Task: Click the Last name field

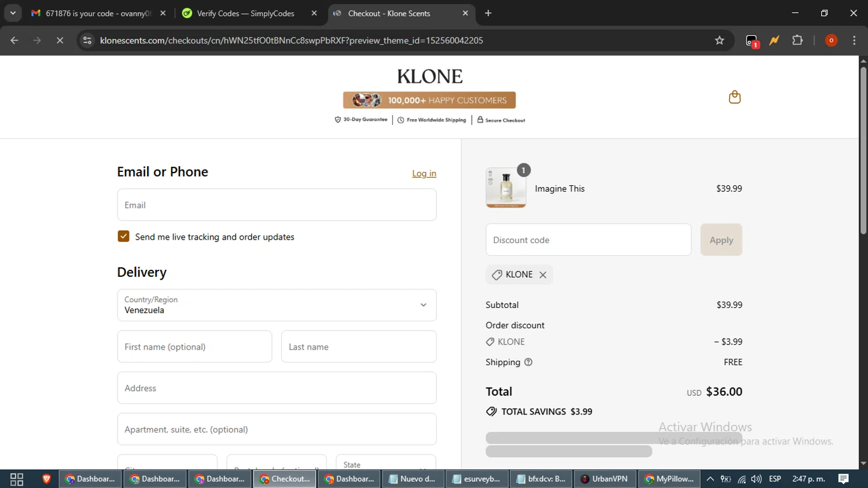Action: tap(359, 347)
